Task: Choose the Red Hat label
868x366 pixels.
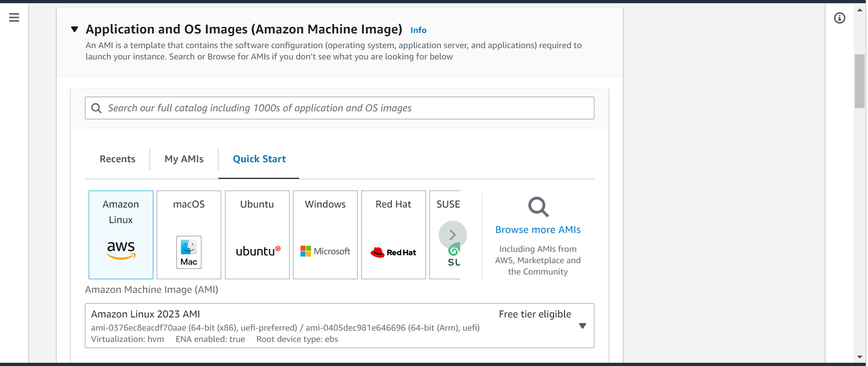Action: (x=393, y=204)
